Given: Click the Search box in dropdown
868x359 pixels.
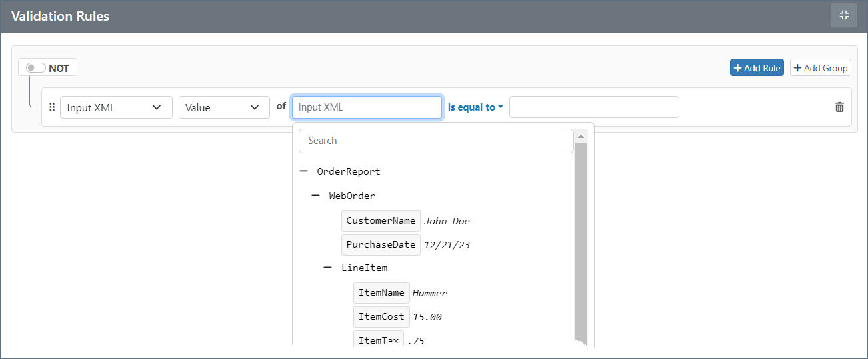Looking at the screenshot, I should [436, 141].
